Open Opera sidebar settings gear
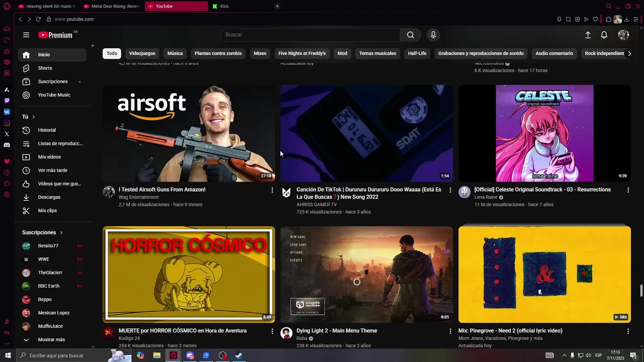Screen dimensions: 644x362 click(7, 195)
